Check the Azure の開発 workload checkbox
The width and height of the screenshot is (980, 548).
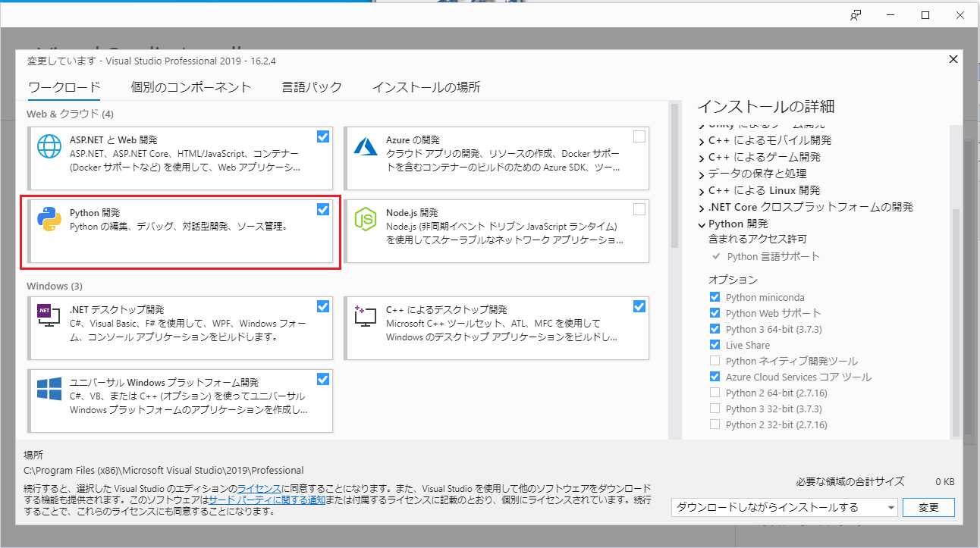639,136
